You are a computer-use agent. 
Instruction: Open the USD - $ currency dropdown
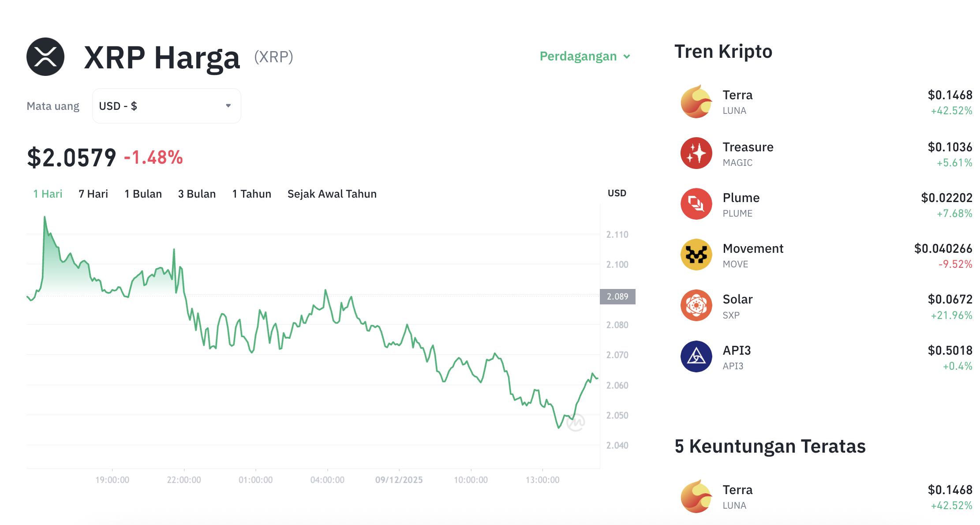[166, 105]
